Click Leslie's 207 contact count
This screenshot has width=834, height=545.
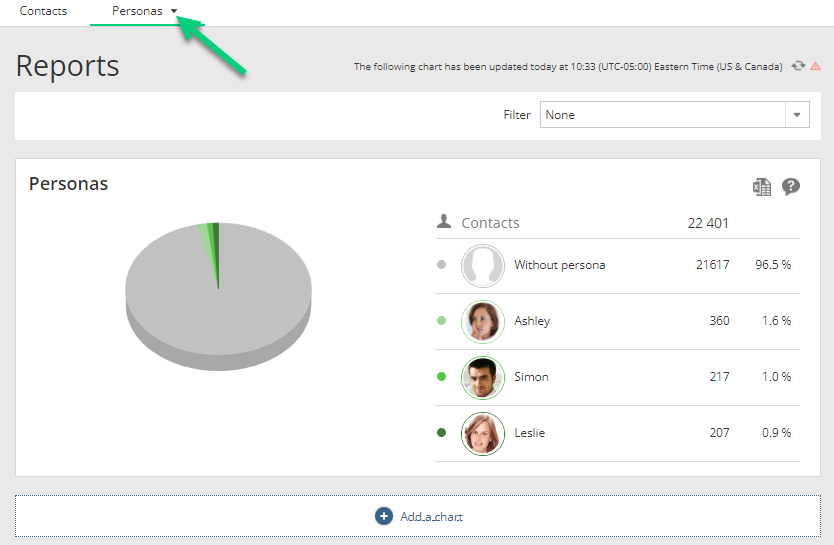(x=719, y=432)
